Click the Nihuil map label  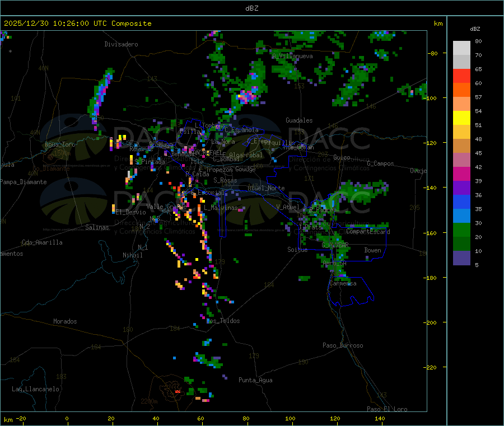click(x=132, y=255)
